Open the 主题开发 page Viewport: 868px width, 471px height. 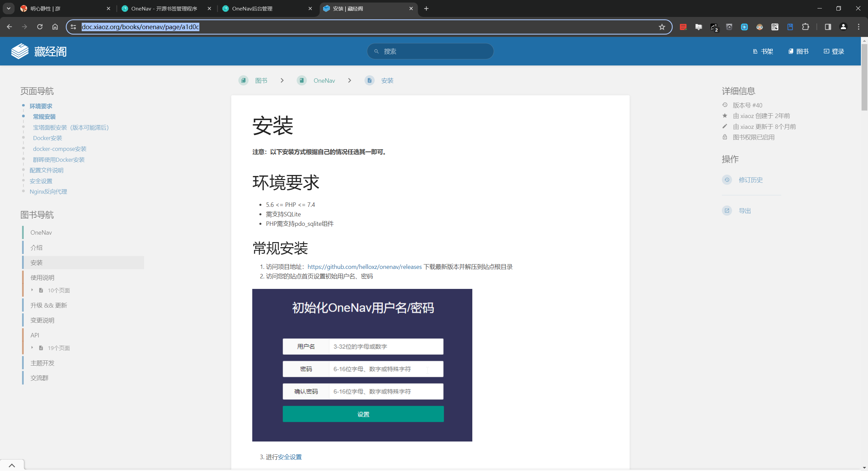click(83, 363)
